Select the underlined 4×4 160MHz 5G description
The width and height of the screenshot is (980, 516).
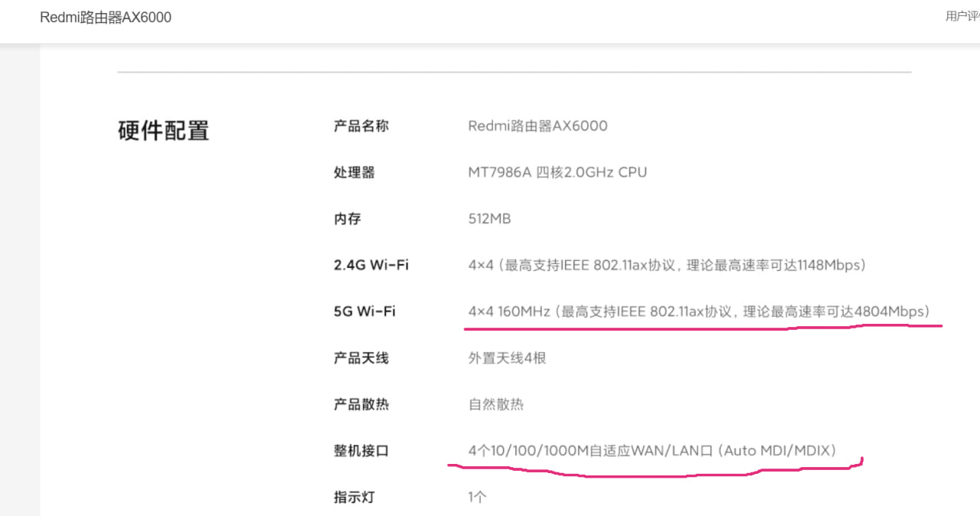(x=698, y=312)
